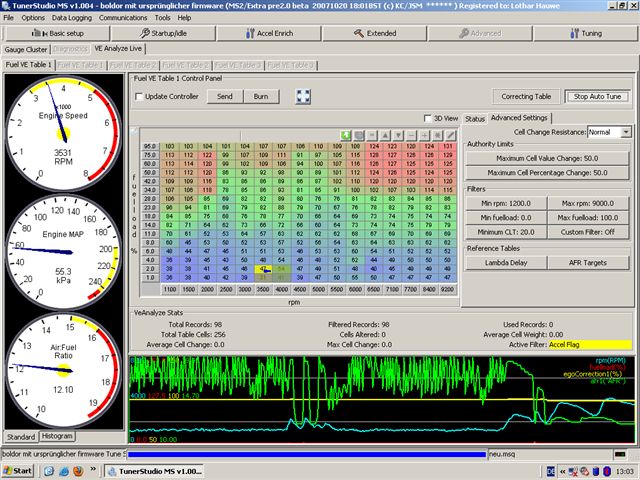Viewport: 640px width, 480px height.
Task: Click the green icon in the table toolbar
Action: (x=346, y=134)
